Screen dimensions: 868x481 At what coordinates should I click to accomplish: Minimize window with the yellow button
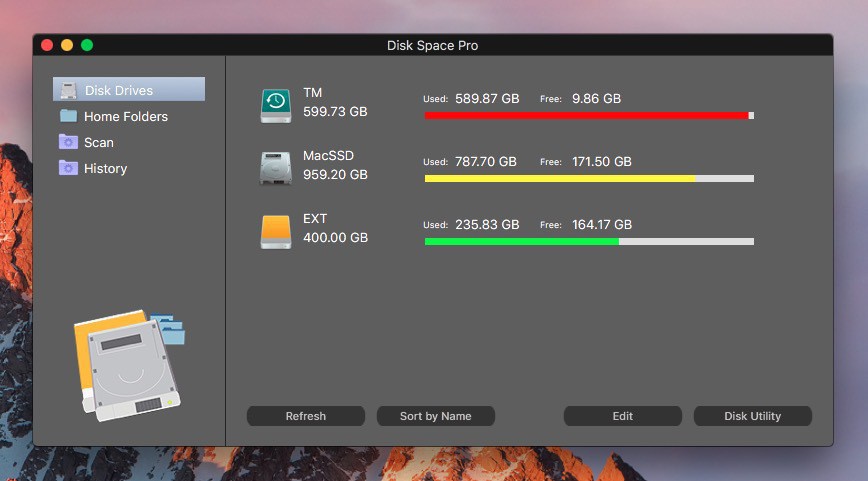coord(67,45)
